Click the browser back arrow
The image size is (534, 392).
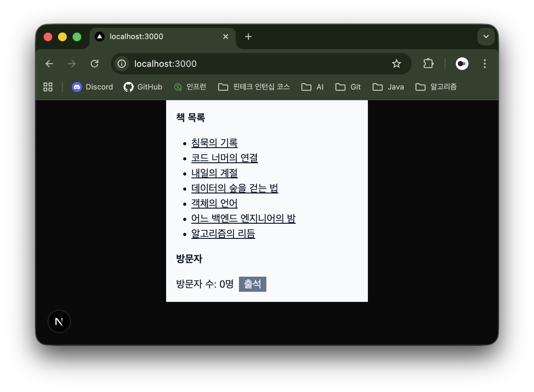point(49,64)
